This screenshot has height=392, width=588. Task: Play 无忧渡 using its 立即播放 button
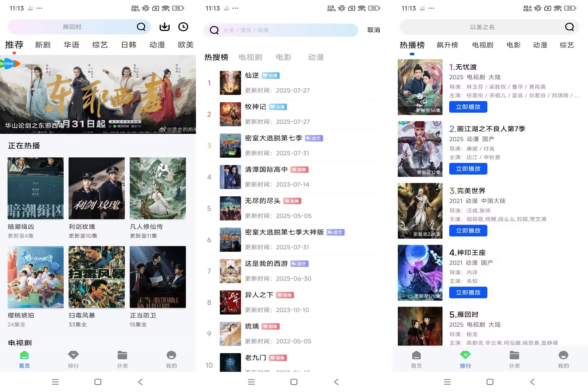click(x=468, y=107)
